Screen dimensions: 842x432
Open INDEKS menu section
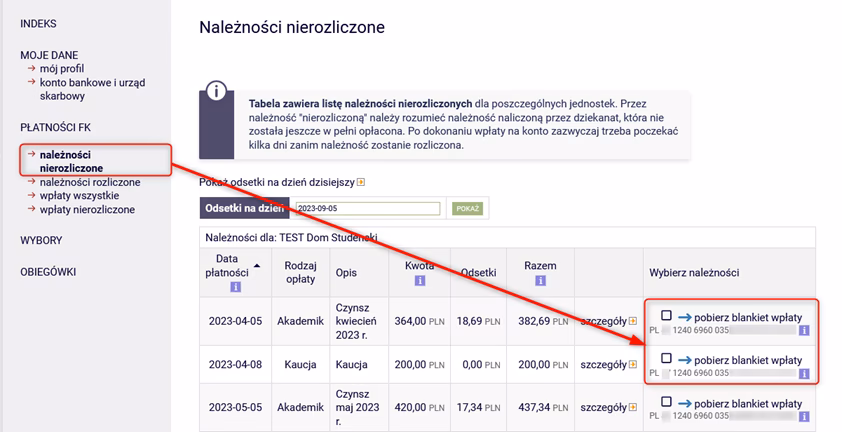click(38, 24)
